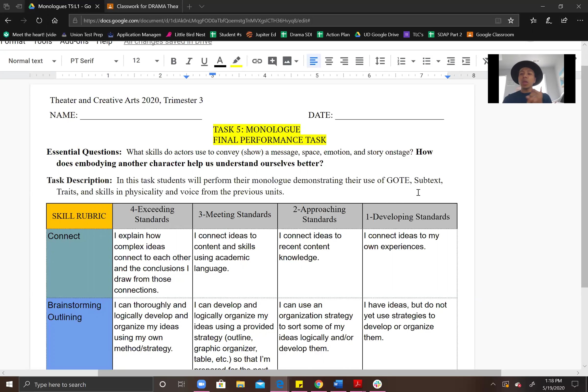Click the decrease indent icon
The width and height of the screenshot is (588, 392).
[x=451, y=61]
